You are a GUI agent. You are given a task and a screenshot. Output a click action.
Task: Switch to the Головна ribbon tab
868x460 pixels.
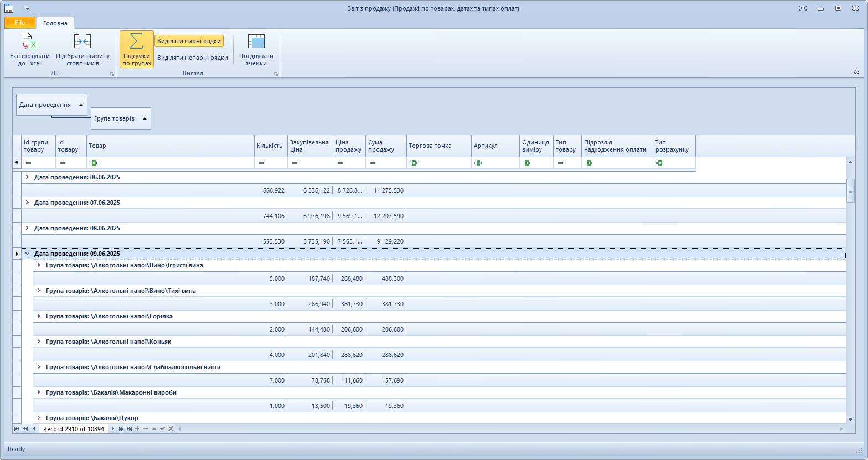[55, 23]
